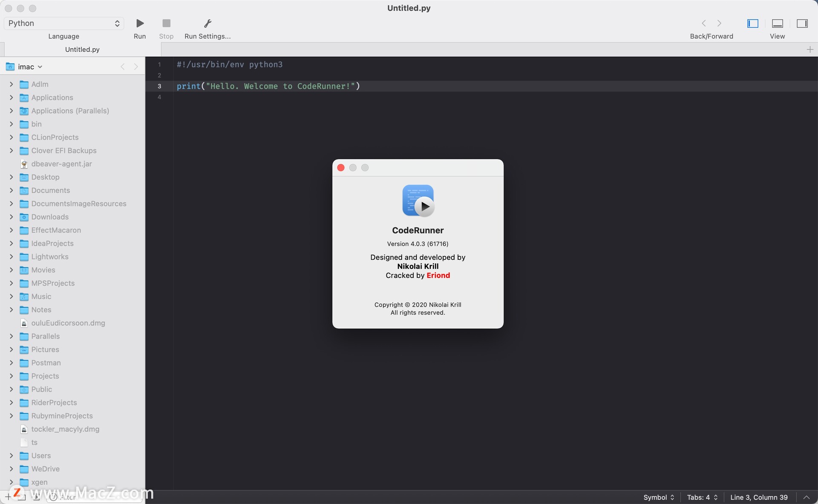Open the Symbol navigation popup
Screen dimensions: 818x504
click(x=659, y=497)
